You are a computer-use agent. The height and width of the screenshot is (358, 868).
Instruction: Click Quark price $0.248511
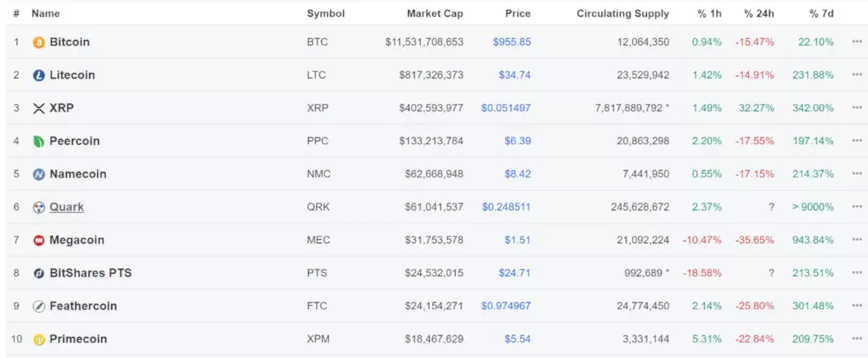[x=506, y=207]
